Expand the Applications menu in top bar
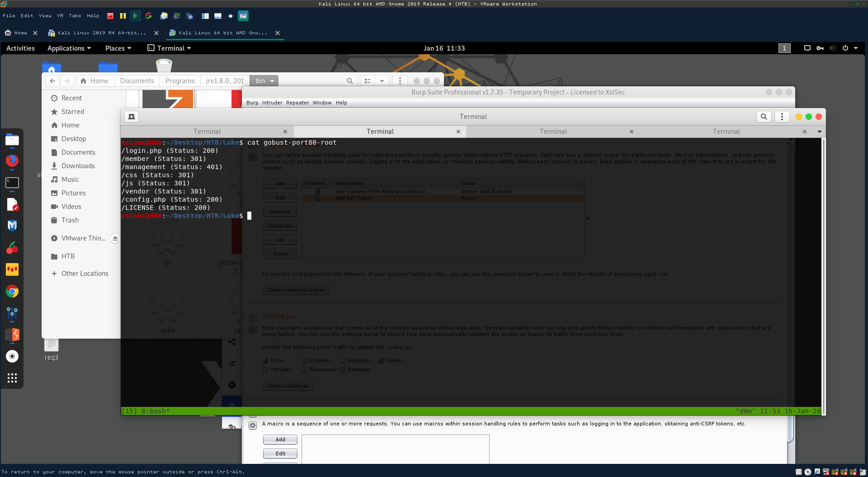Image resolution: width=868 pixels, height=477 pixels. click(69, 48)
